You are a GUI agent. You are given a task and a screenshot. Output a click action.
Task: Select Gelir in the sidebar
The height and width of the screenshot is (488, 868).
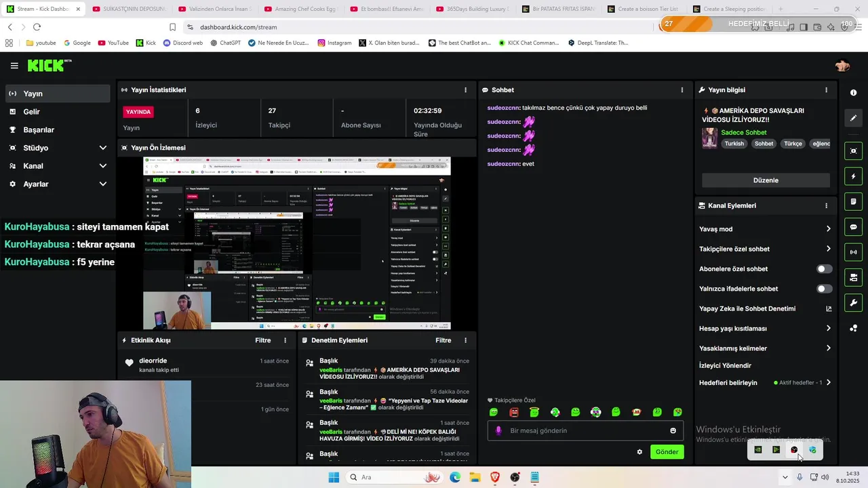point(58,112)
